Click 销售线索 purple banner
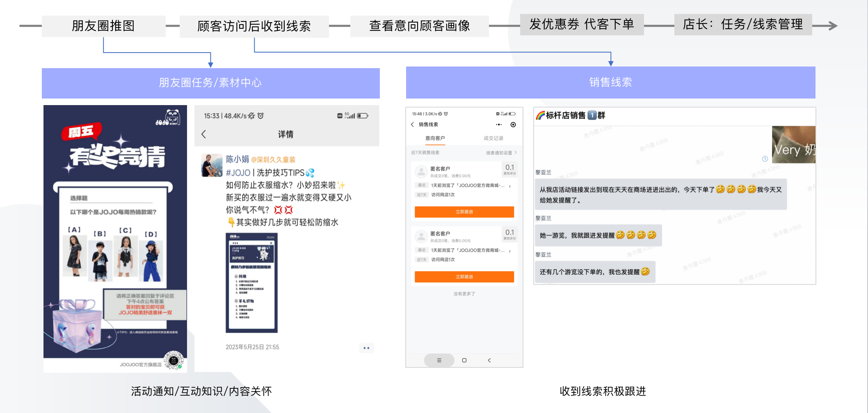The height and width of the screenshot is (413, 868). point(610,83)
